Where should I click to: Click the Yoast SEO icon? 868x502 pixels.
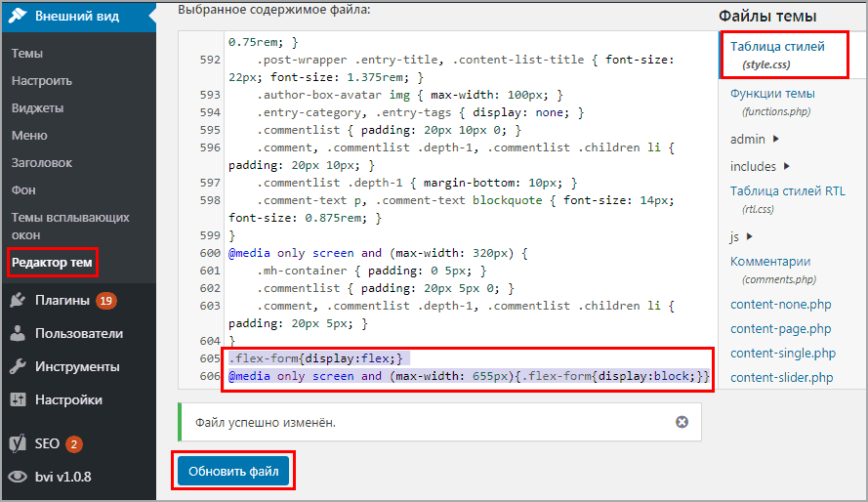pos(18,443)
